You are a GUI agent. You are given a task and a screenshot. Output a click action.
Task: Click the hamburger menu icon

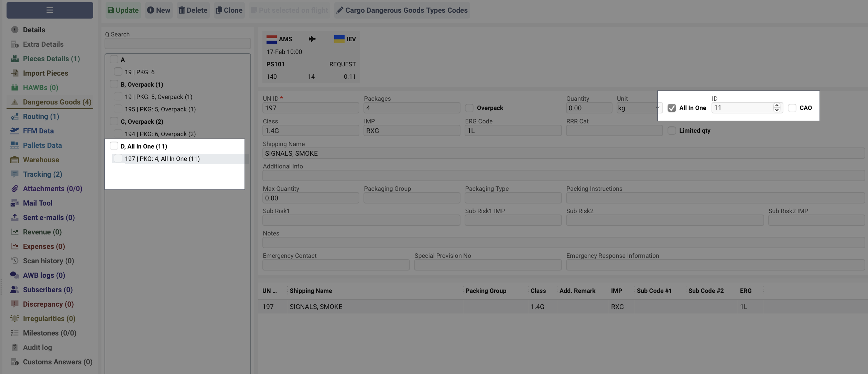point(50,10)
